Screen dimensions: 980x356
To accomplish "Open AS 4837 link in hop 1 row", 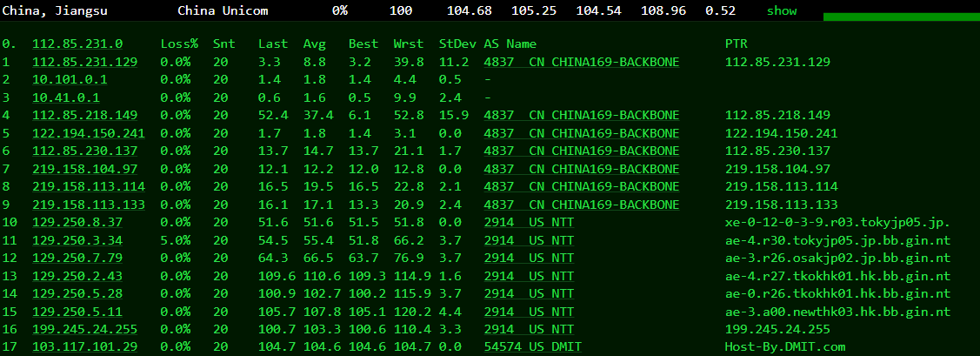I will [581, 62].
